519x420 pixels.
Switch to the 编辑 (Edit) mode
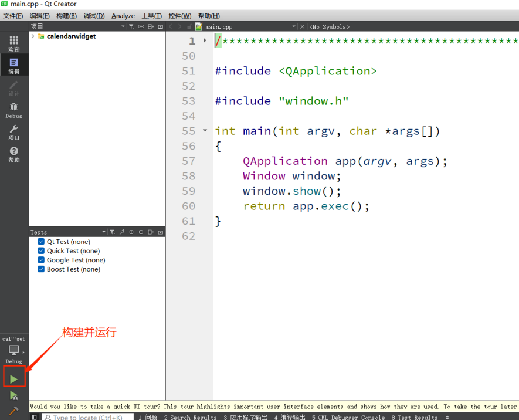14,66
